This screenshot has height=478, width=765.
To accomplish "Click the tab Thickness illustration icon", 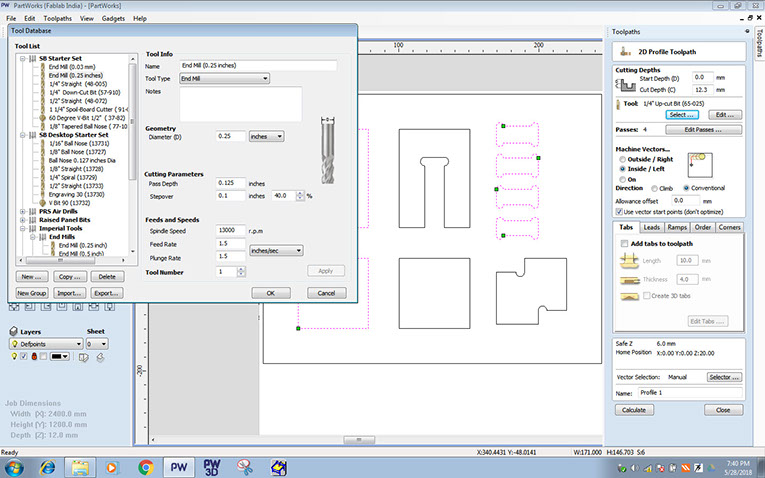I will (629, 280).
